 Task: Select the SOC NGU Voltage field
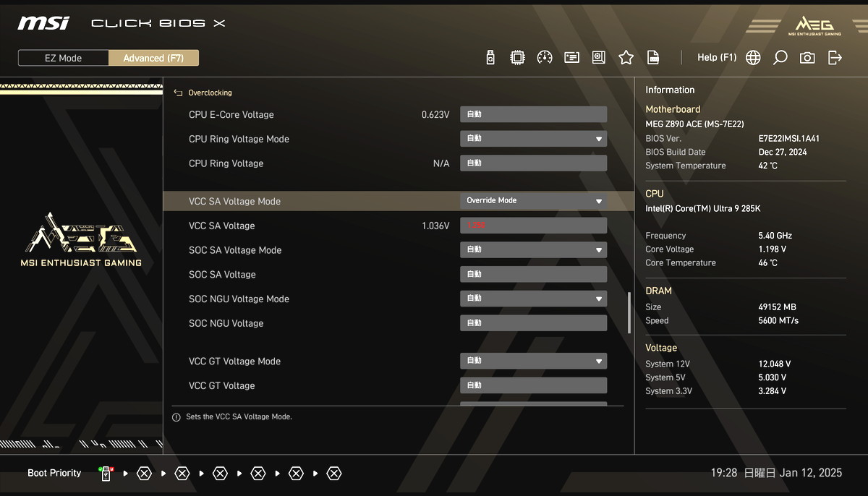click(x=534, y=323)
